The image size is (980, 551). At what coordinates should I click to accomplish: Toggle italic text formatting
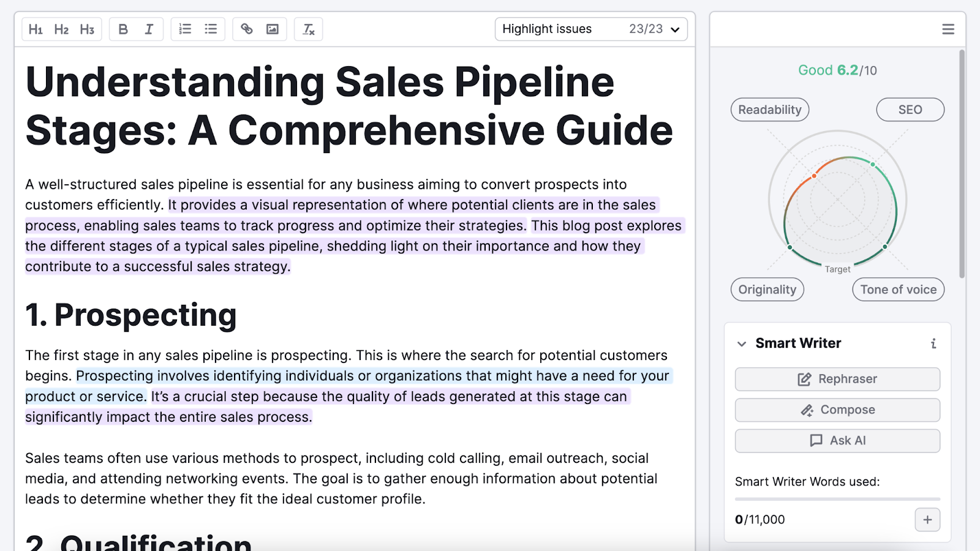pos(148,29)
